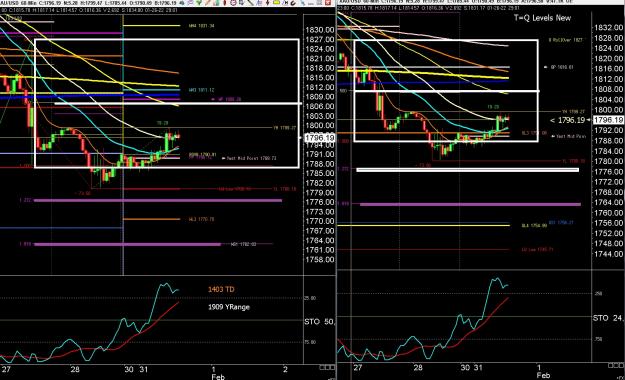This screenshot has width=625, height=380.
Task: Click 1758.00 on the left price axis
Action: click(320, 260)
